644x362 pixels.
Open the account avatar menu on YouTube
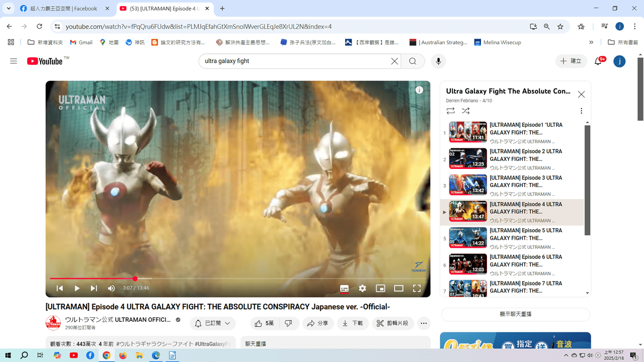coord(619,61)
